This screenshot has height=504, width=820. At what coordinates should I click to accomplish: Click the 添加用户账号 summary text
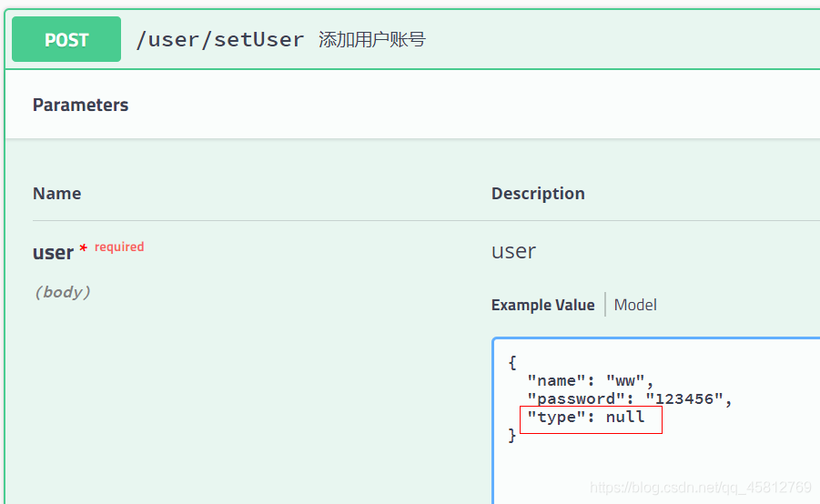(x=371, y=39)
